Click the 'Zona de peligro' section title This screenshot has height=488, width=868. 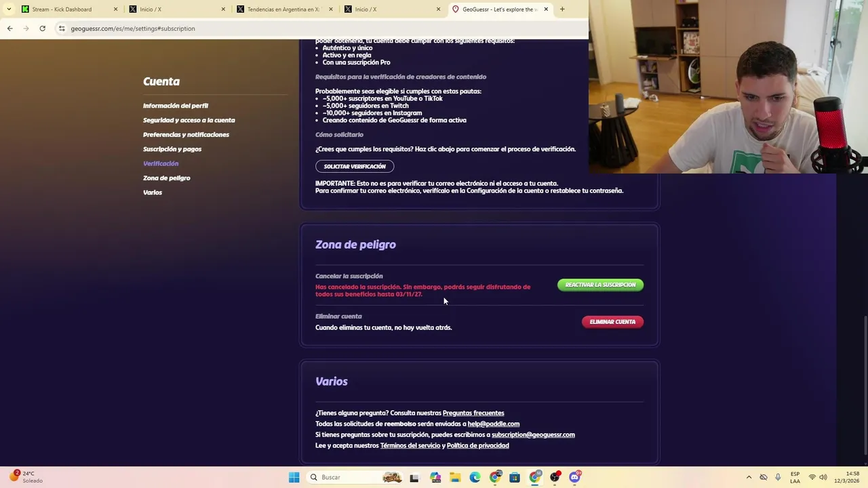355,245
